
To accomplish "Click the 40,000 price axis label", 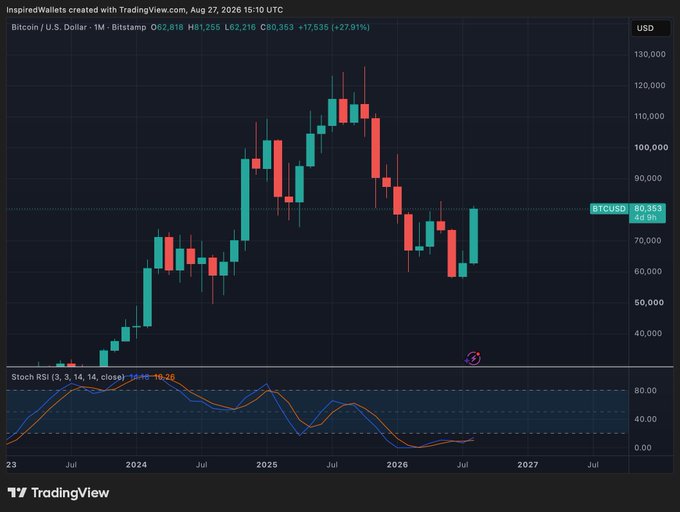I will (x=648, y=333).
